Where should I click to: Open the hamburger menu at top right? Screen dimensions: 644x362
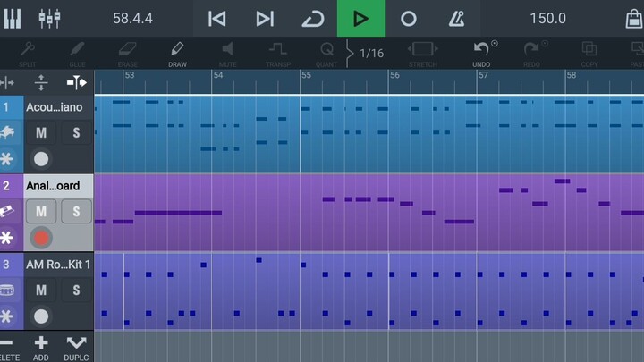[x=631, y=18]
